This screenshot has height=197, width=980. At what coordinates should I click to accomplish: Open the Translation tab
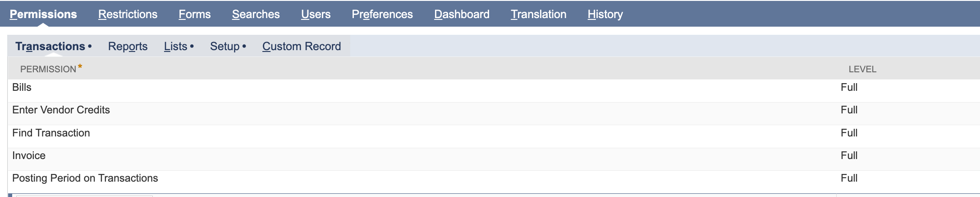538,14
